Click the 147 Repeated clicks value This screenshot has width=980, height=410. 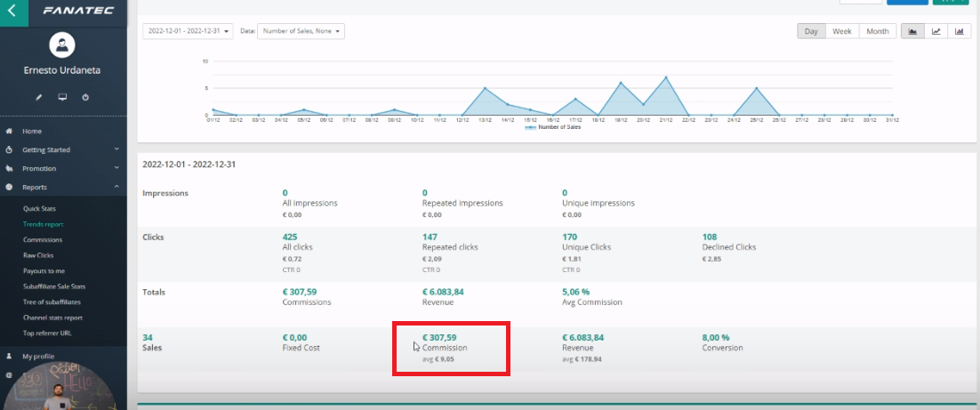(x=430, y=237)
